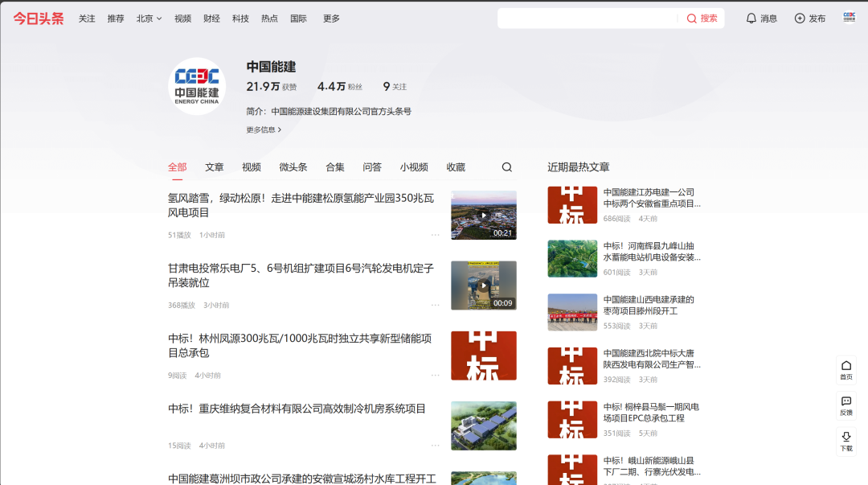Click the 发布 plus icon
The image size is (868, 485).
point(800,18)
